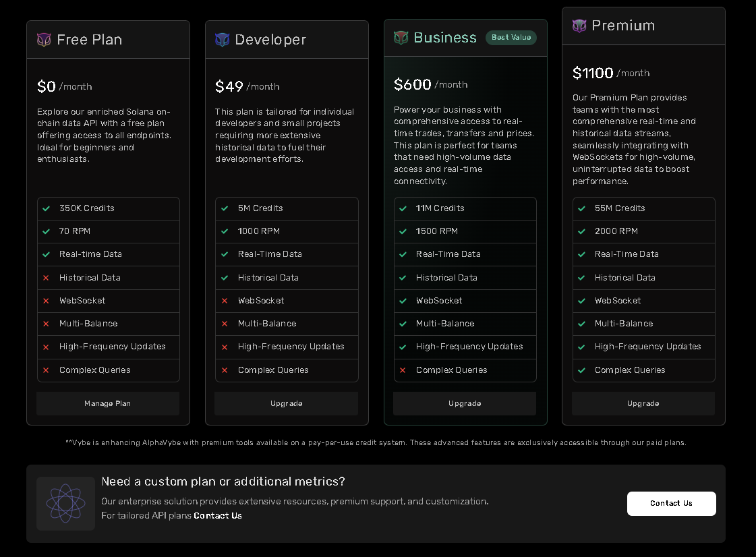Image resolution: width=756 pixels, height=557 pixels.
Task: Upgrade to the Premium plan
Action: coord(643,404)
